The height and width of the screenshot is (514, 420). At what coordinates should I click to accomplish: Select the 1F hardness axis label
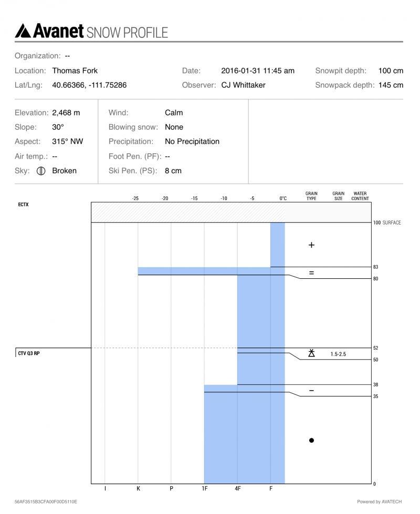(x=204, y=489)
